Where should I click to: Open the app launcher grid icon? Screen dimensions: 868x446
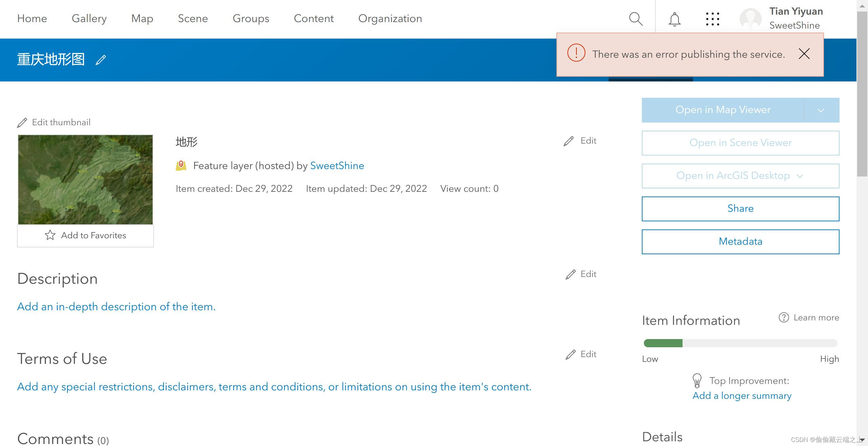[x=712, y=19]
